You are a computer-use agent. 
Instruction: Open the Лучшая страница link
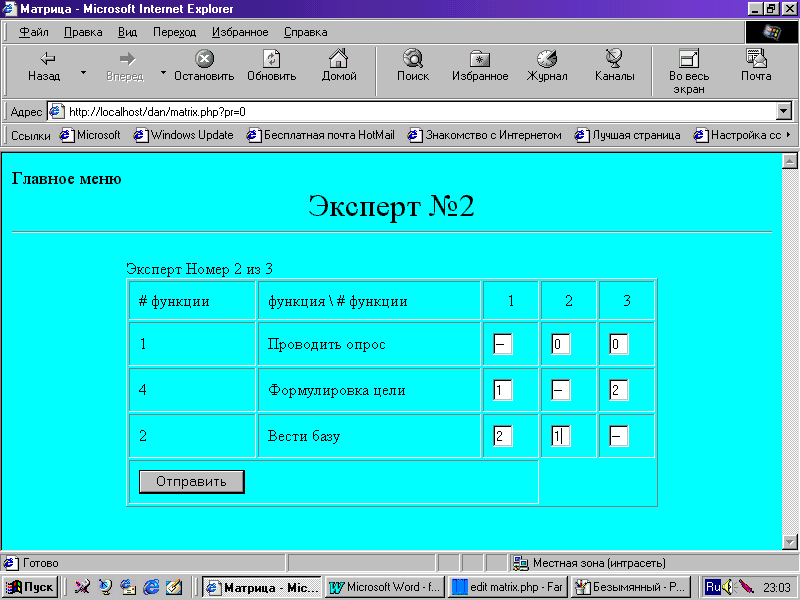[x=628, y=135]
